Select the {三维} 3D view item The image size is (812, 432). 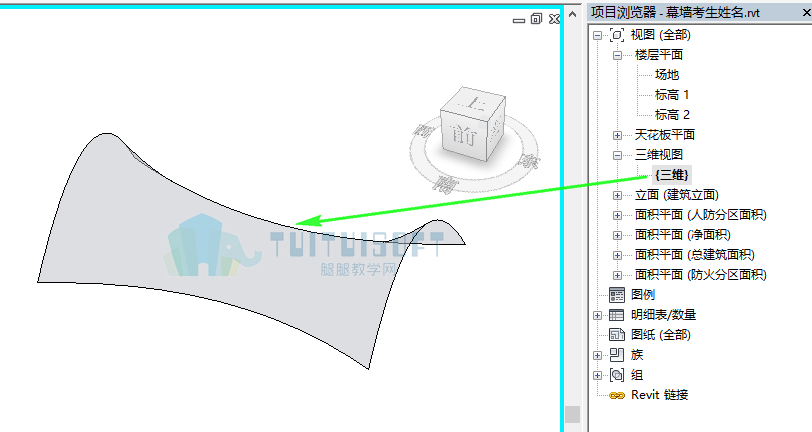pos(672,175)
